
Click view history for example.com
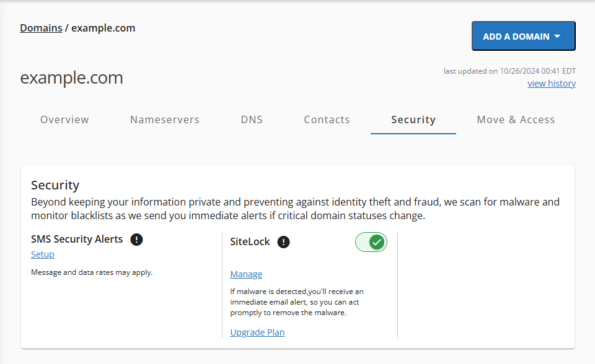[x=551, y=83]
